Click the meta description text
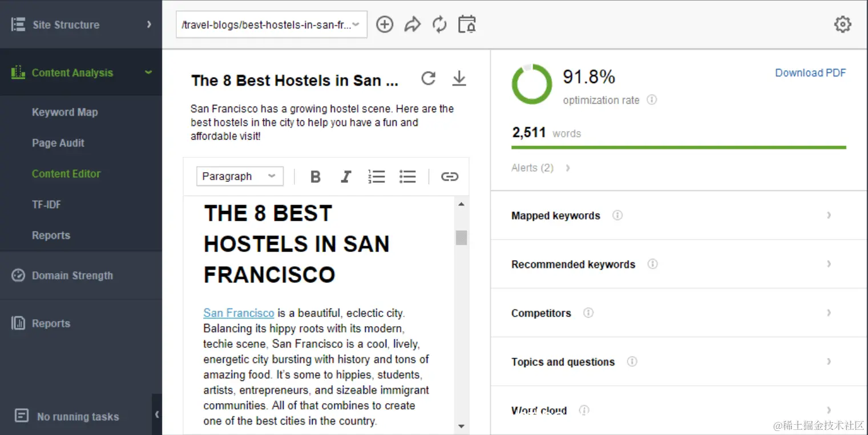The image size is (868, 435). tap(322, 123)
